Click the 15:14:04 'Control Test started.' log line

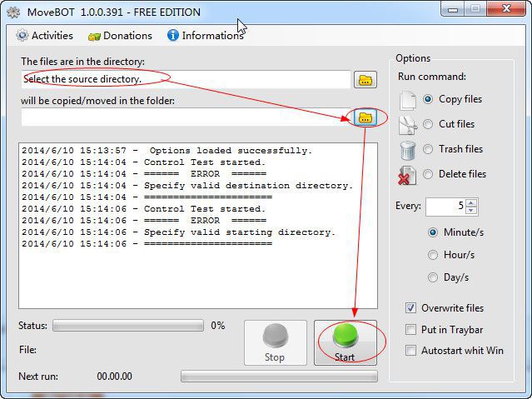(143, 162)
